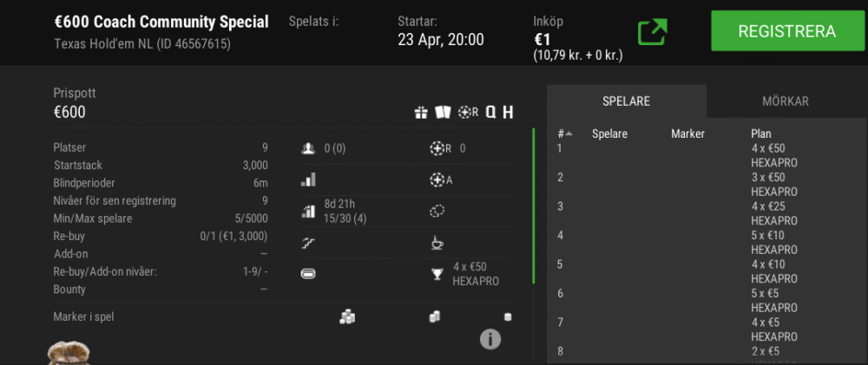Image resolution: width=868 pixels, height=365 pixels.
Task: Click the Spelare column header
Action: (609, 134)
